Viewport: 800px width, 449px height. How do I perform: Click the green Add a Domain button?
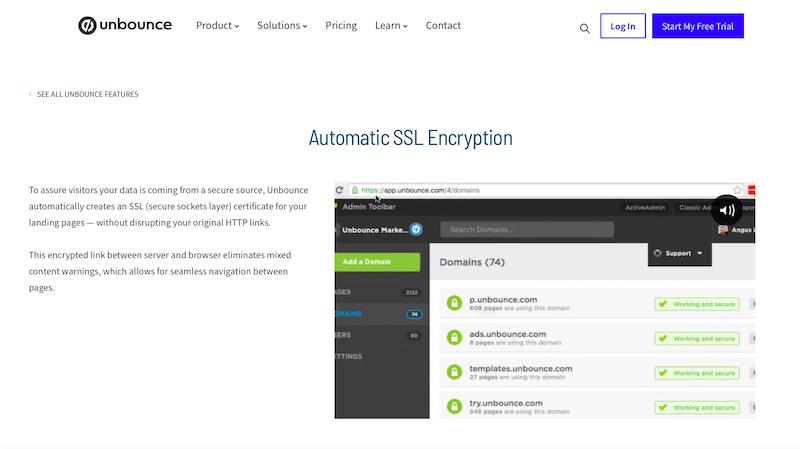[378, 262]
